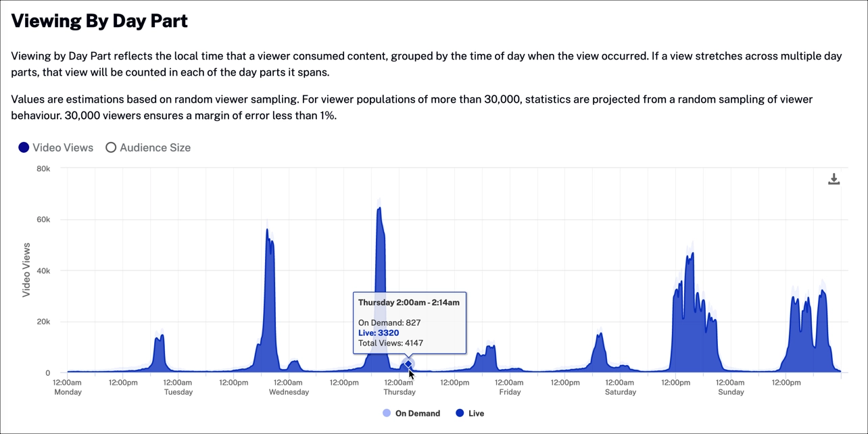Click the chart download icon
This screenshot has height=434, width=868.
[x=834, y=178]
